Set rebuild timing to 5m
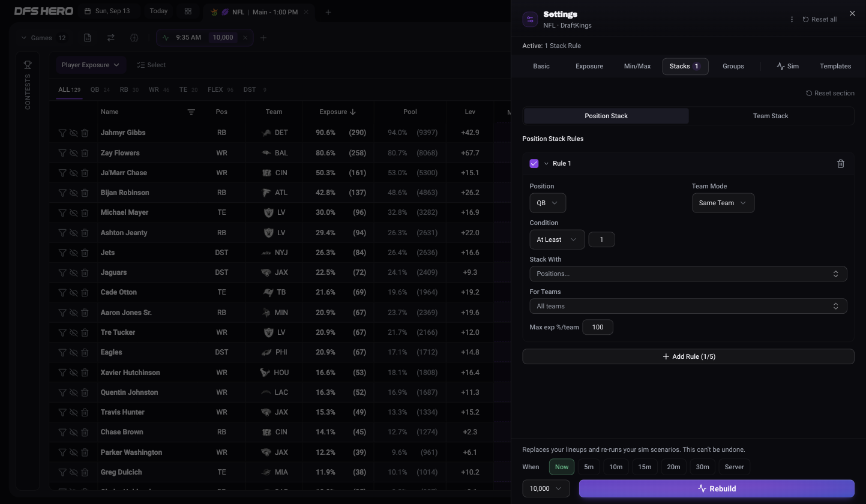The height and width of the screenshot is (504, 866). coord(589,467)
